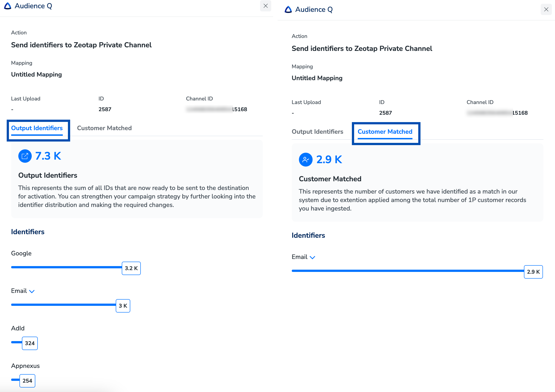Select the highlighted Output Identifiers tab on left
555x392 pixels.
point(37,128)
